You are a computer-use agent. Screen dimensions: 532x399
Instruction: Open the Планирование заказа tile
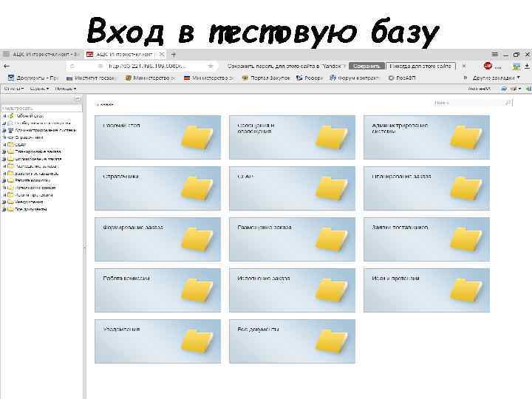click(x=427, y=188)
